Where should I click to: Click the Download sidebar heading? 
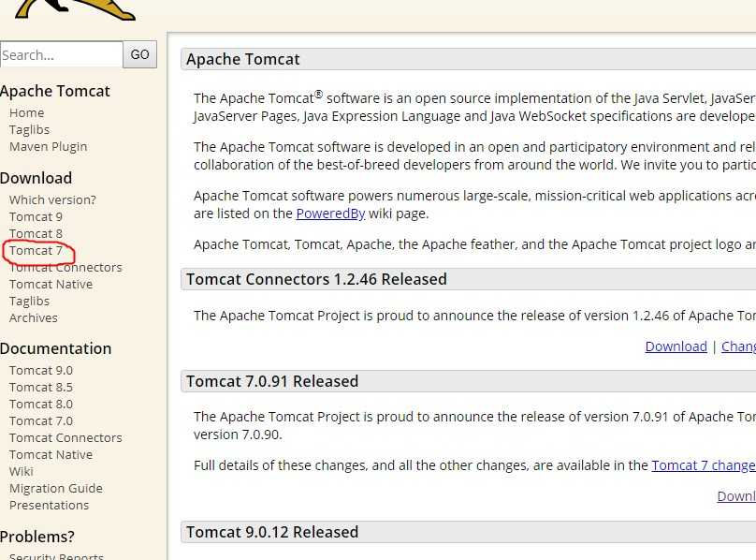36,178
